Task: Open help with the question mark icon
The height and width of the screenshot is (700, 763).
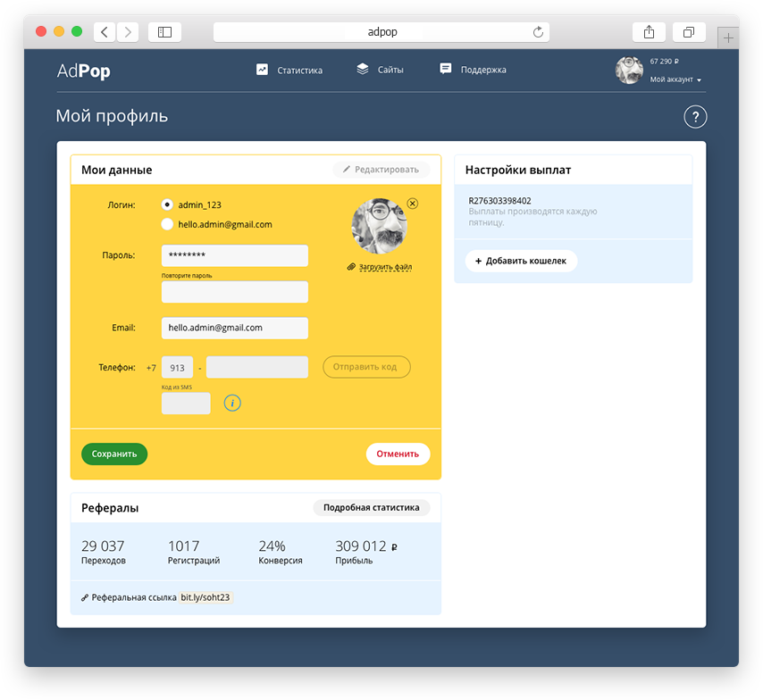Action: point(695,117)
